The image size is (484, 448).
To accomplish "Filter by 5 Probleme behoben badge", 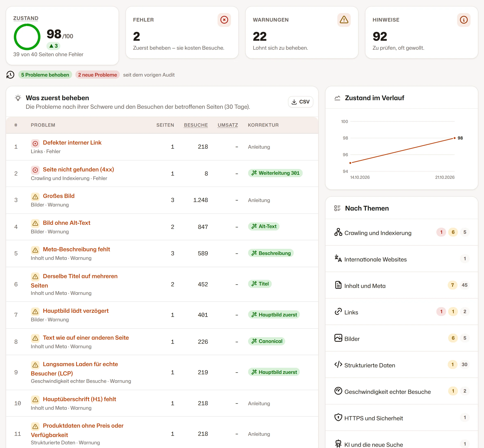I will click(x=45, y=75).
